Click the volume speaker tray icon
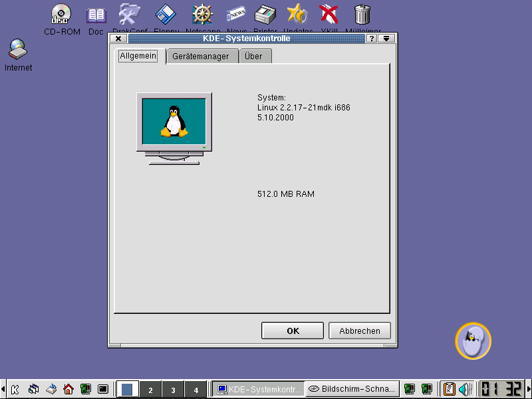The height and width of the screenshot is (399, 532). [x=465, y=389]
